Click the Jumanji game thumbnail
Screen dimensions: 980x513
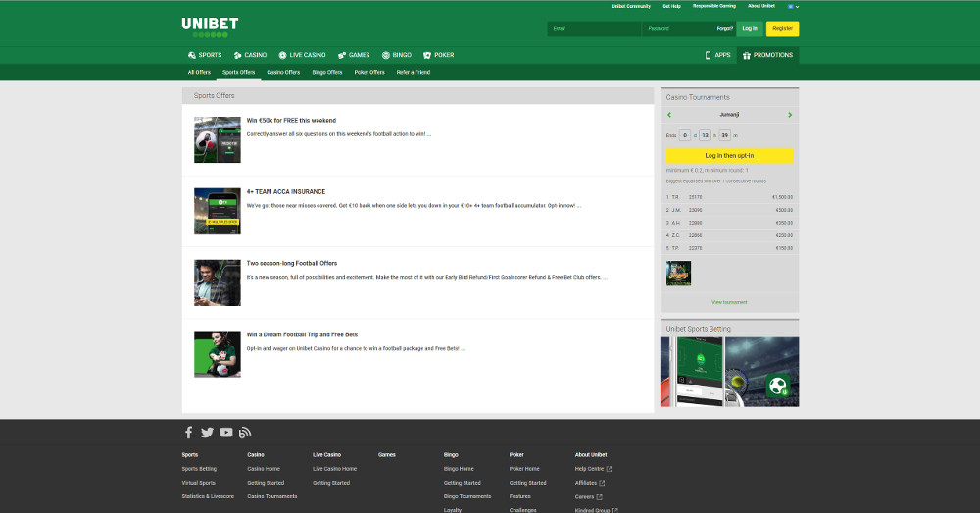(x=679, y=274)
